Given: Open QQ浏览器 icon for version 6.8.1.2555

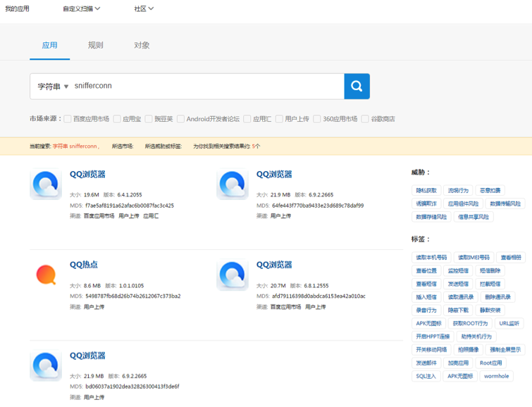Looking at the screenshot, I should (233, 275).
